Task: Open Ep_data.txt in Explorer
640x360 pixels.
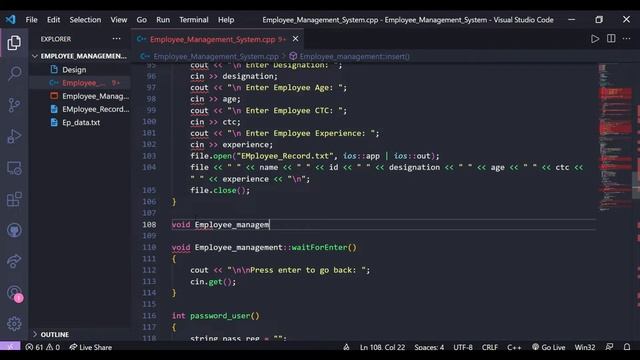Action: click(x=81, y=122)
